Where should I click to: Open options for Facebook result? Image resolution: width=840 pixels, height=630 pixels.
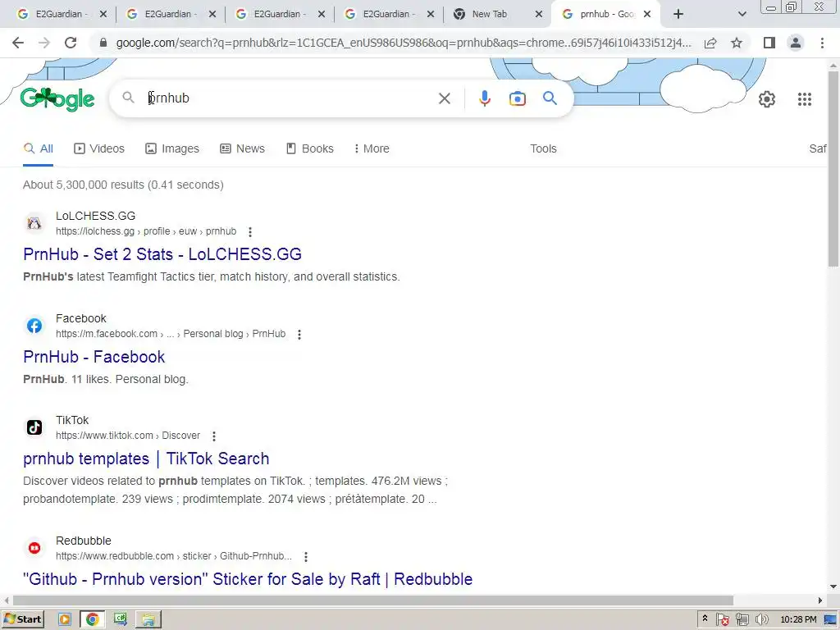coord(299,335)
